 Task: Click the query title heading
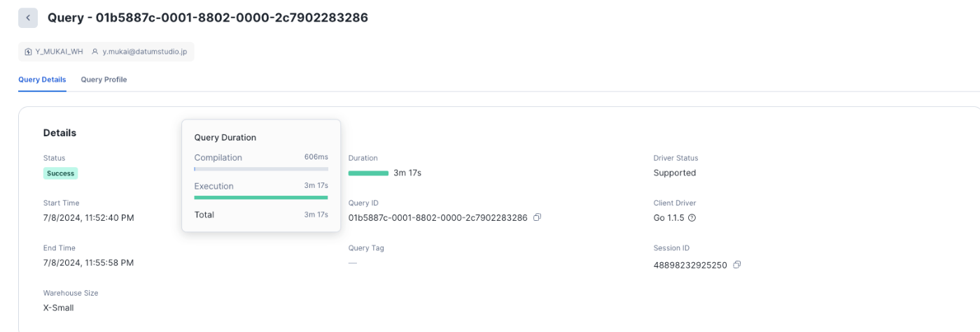click(x=207, y=17)
